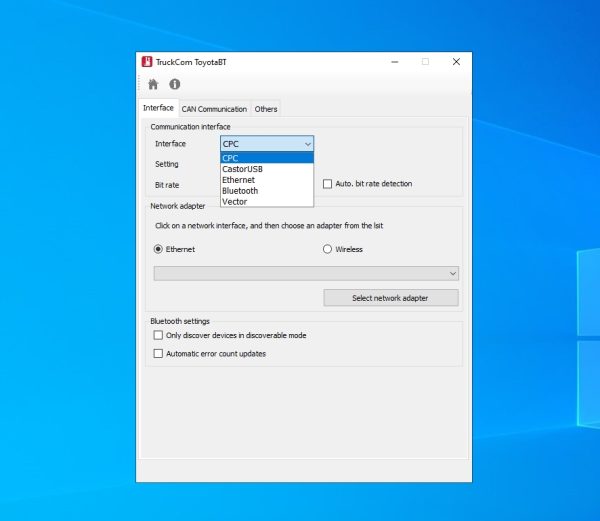Click the Select network adapter button
600x521 pixels.
[391, 298]
